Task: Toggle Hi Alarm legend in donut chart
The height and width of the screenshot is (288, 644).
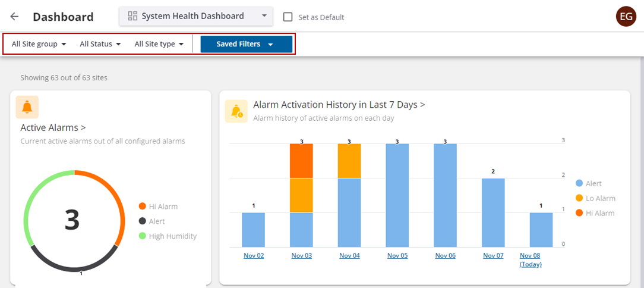Action: 159,206
